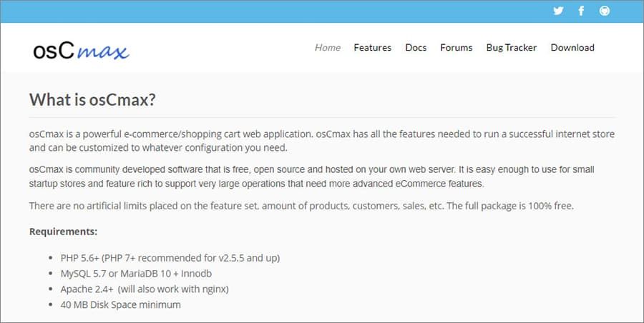Visit the Forums menu item

457,48
